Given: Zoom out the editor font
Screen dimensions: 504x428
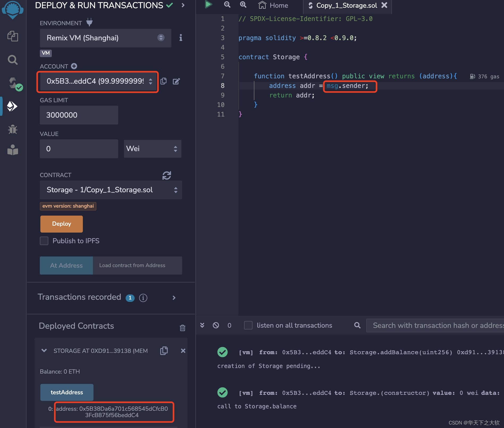Looking at the screenshot, I should click(227, 5).
